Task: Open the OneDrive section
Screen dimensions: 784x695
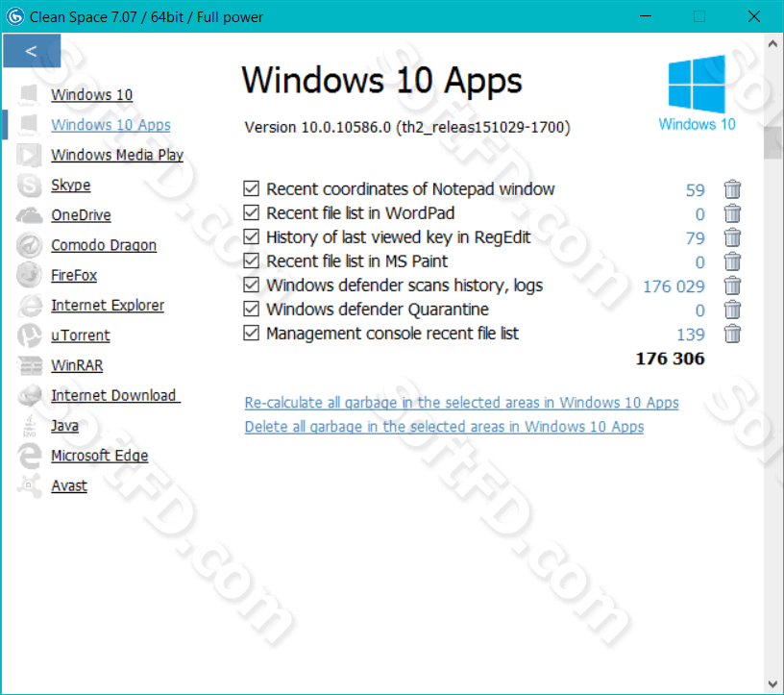Action: [x=81, y=215]
